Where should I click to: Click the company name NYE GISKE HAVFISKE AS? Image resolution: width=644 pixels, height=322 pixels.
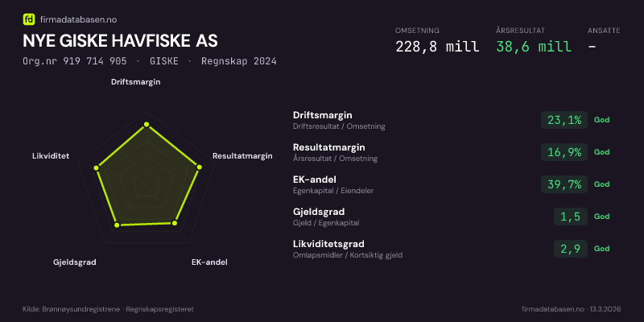(120, 40)
